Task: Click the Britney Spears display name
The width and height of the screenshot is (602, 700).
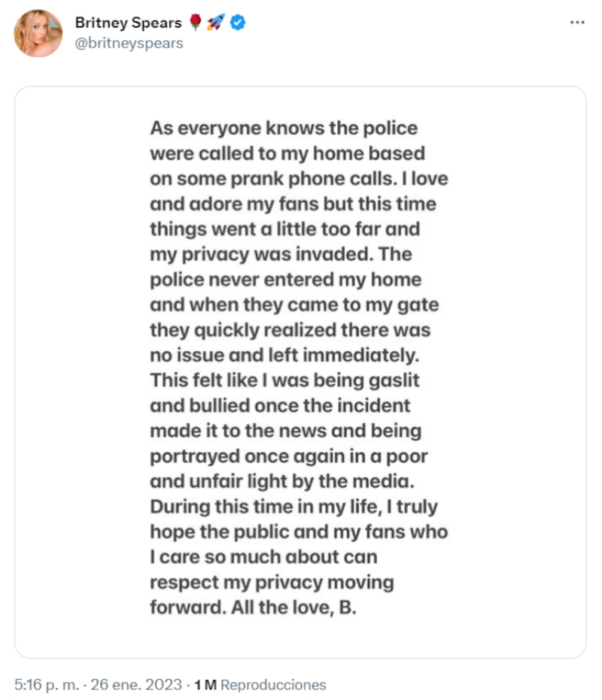Action: coord(128,23)
